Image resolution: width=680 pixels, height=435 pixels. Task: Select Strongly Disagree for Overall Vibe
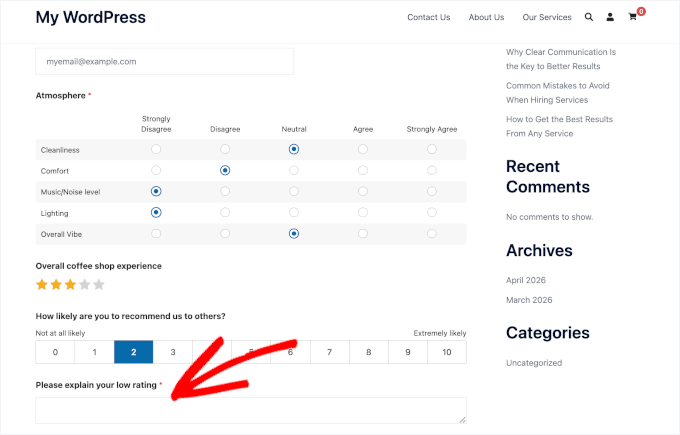pos(156,234)
